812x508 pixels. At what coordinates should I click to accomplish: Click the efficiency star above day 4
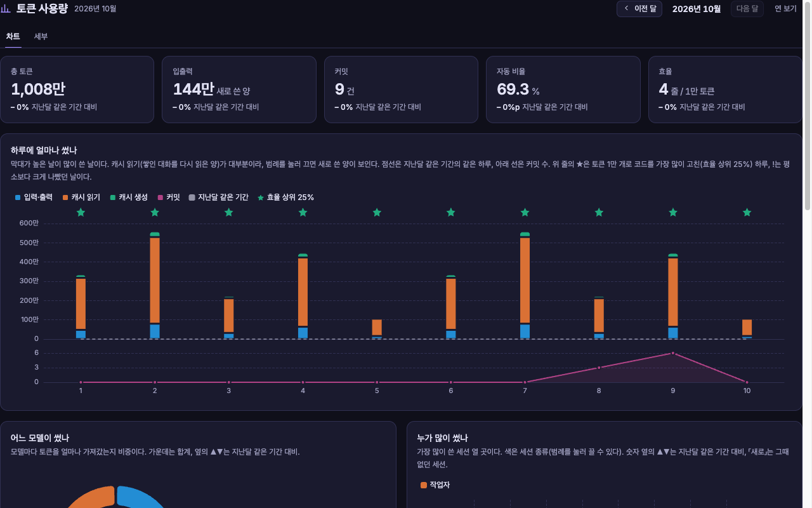pyautogui.click(x=303, y=212)
